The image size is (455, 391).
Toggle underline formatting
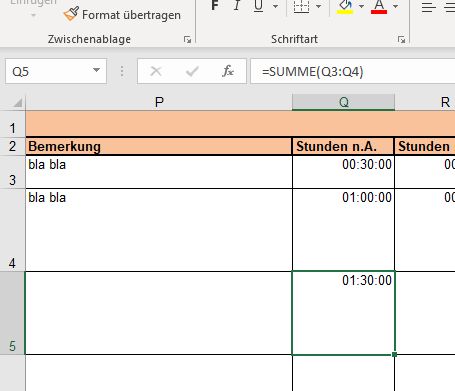point(258,6)
